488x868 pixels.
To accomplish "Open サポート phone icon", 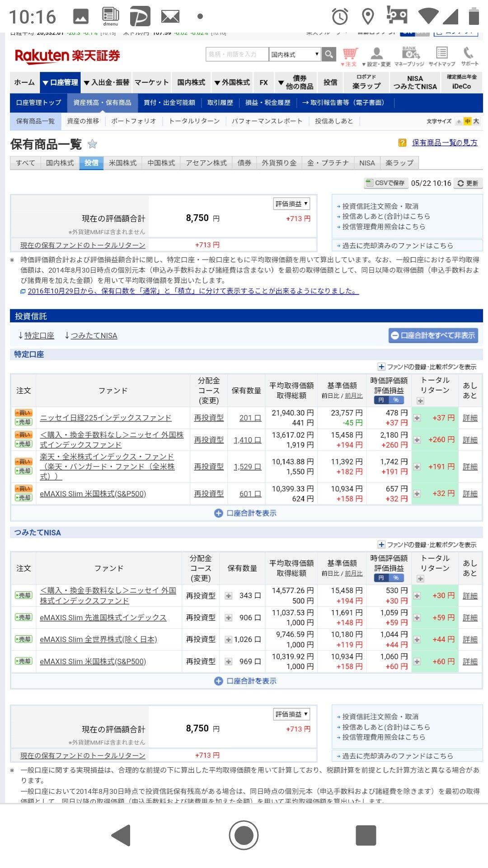I will 469,57.
